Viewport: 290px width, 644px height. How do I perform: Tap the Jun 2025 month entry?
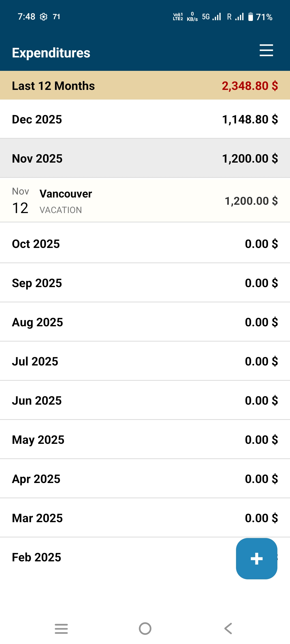145,400
